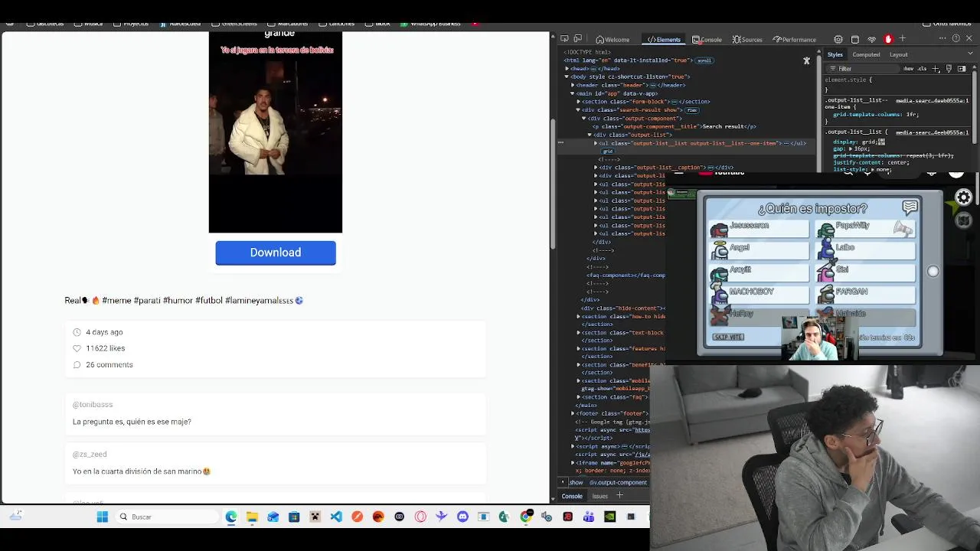980x551 pixels.
Task: Select div.output-component in the DOM breadcrumb
Action: [x=618, y=483]
